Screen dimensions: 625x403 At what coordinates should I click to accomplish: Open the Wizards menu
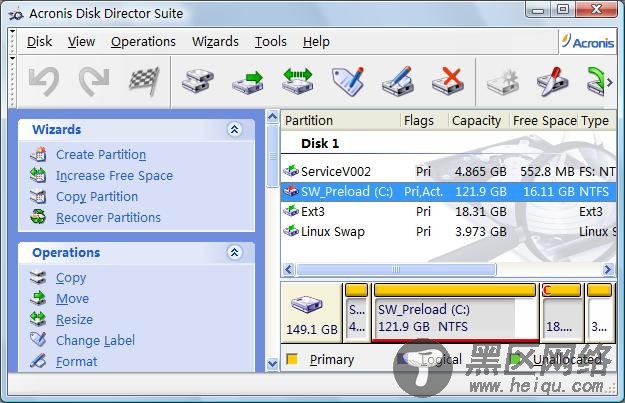coord(215,41)
